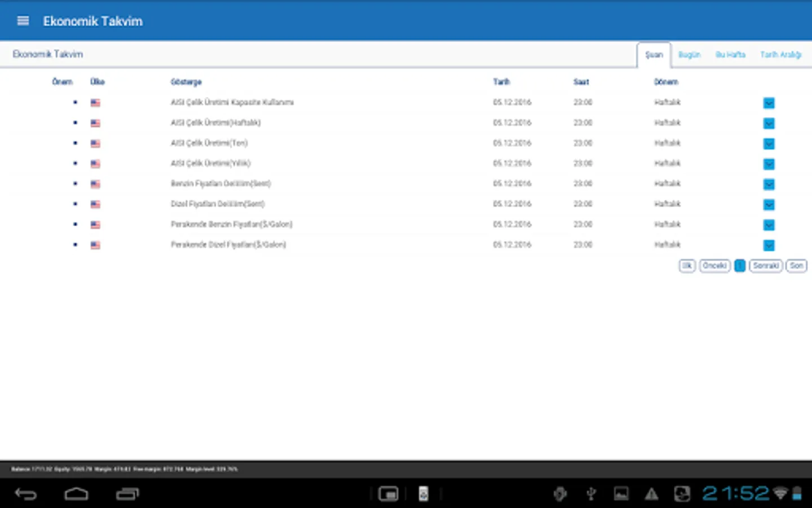Select the indicator Perakende Benzin Fiyatları($/Galon)
812x508 pixels.
pyautogui.click(x=232, y=224)
